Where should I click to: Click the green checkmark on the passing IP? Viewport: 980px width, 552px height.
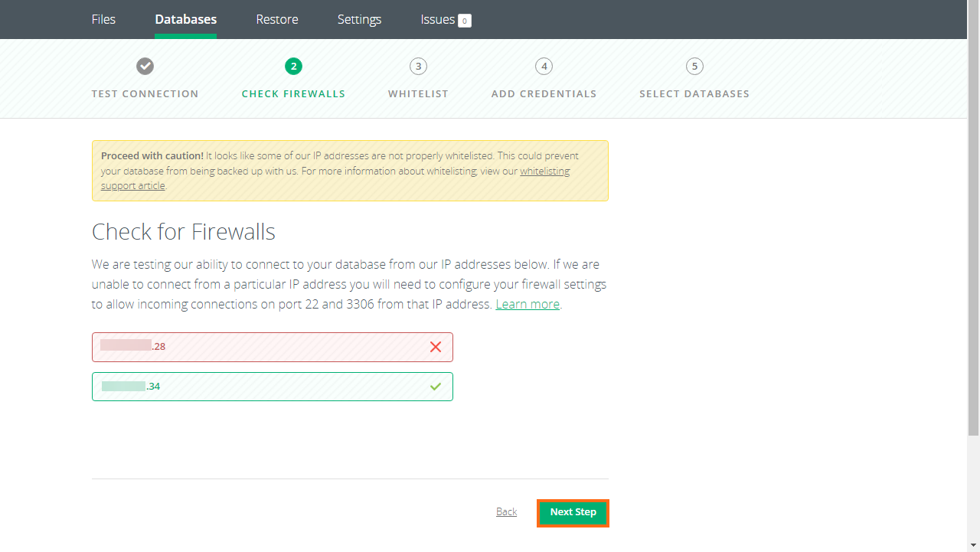point(436,386)
